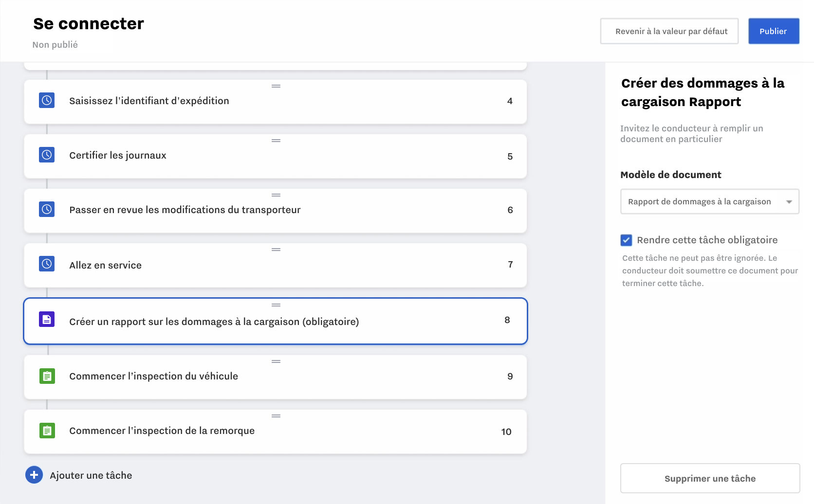814x504 pixels.
Task: Click drag handle on Certifier les journaux
Action: [276, 141]
